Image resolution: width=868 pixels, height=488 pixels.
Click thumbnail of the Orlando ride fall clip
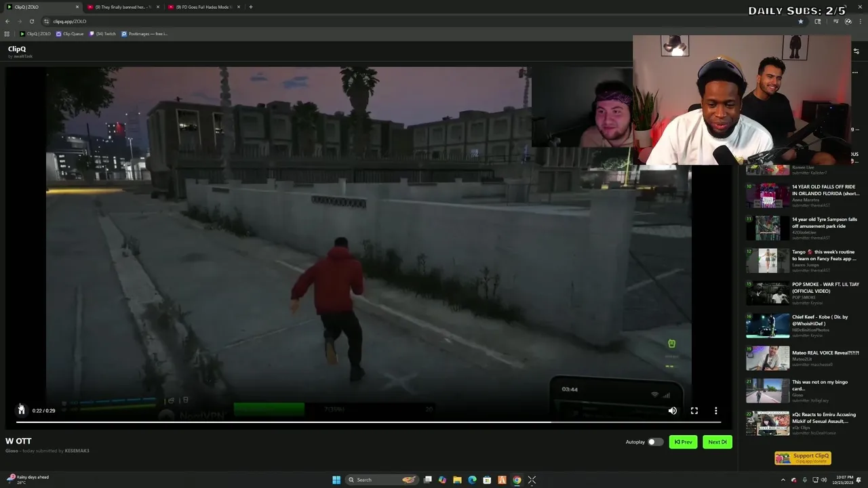tap(768, 196)
